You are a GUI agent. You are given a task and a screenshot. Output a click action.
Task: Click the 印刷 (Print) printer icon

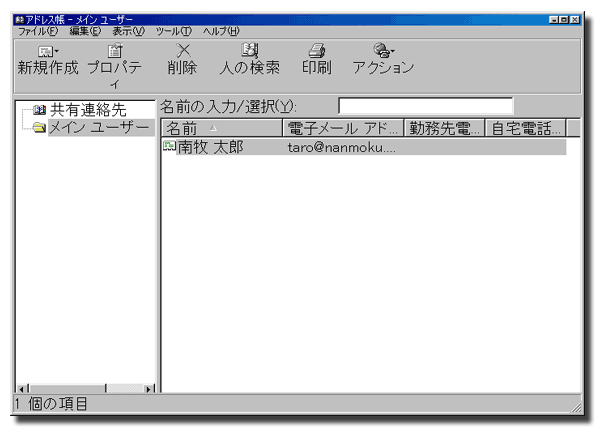coord(317,50)
